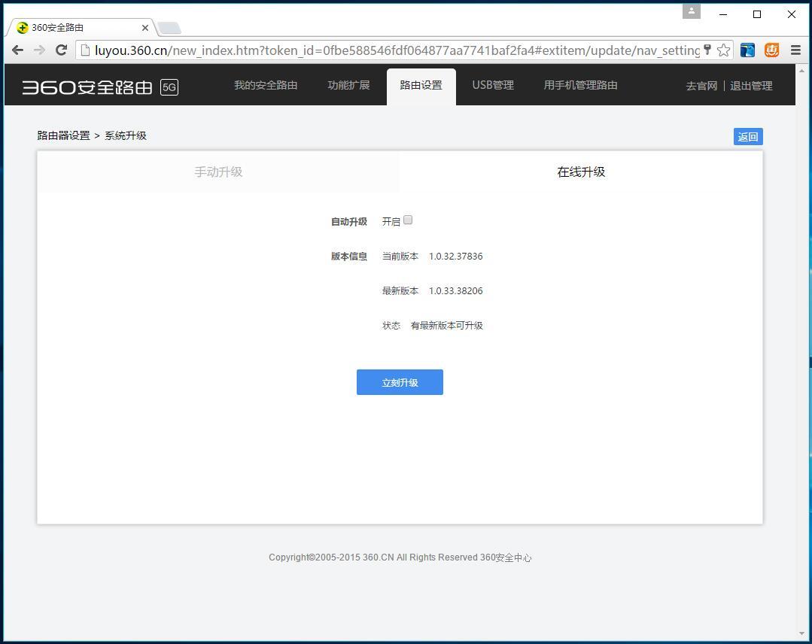This screenshot has height=644, width=812.
Task: Click the 返回 return button
Action: pyautogui.click(x=747, y=136)
